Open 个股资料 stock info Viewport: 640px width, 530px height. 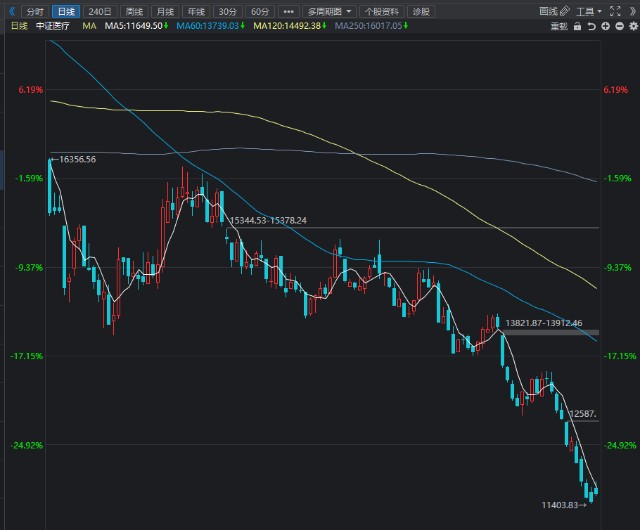(x=382, y=12)
